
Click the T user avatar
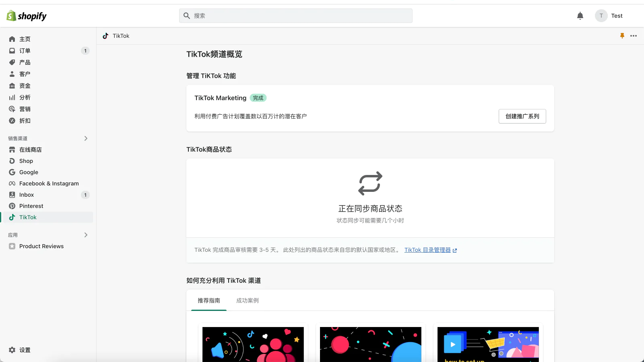click(601, 16)
